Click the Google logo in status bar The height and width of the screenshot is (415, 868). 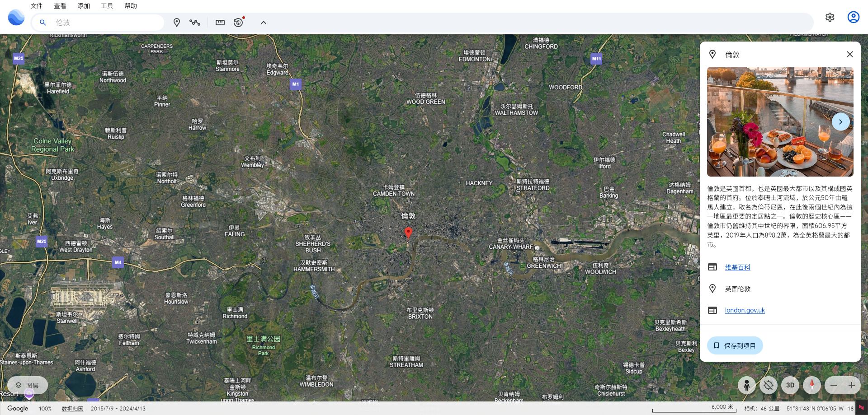[18, 409]
